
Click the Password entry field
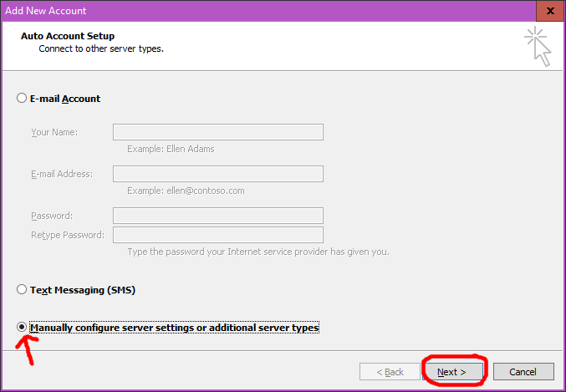point(217,216)
